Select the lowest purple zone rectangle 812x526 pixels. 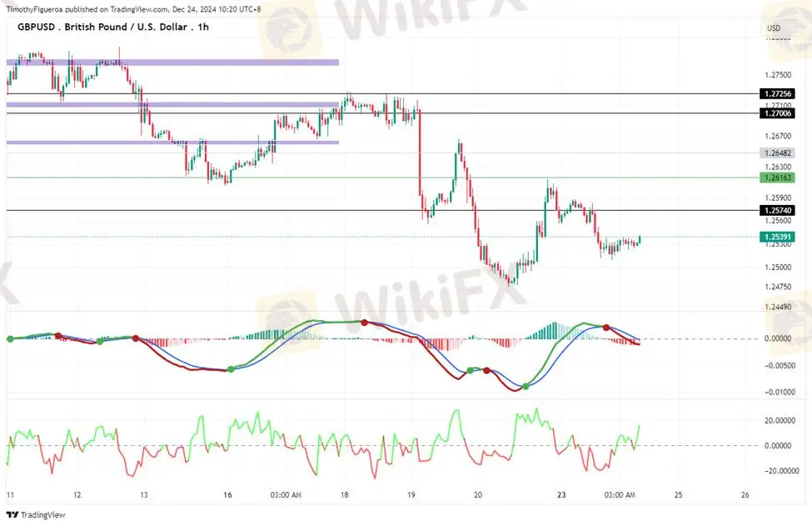tap(172, 143)
